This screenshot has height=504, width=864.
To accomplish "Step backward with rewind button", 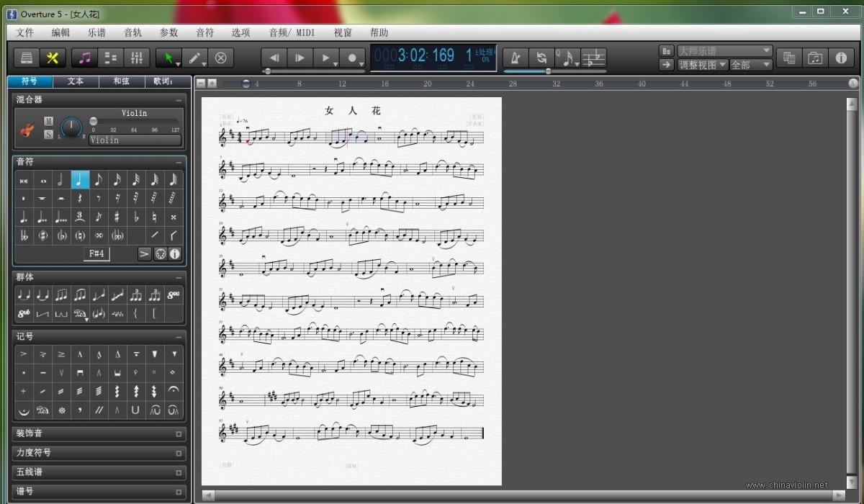I will point(274,58).
